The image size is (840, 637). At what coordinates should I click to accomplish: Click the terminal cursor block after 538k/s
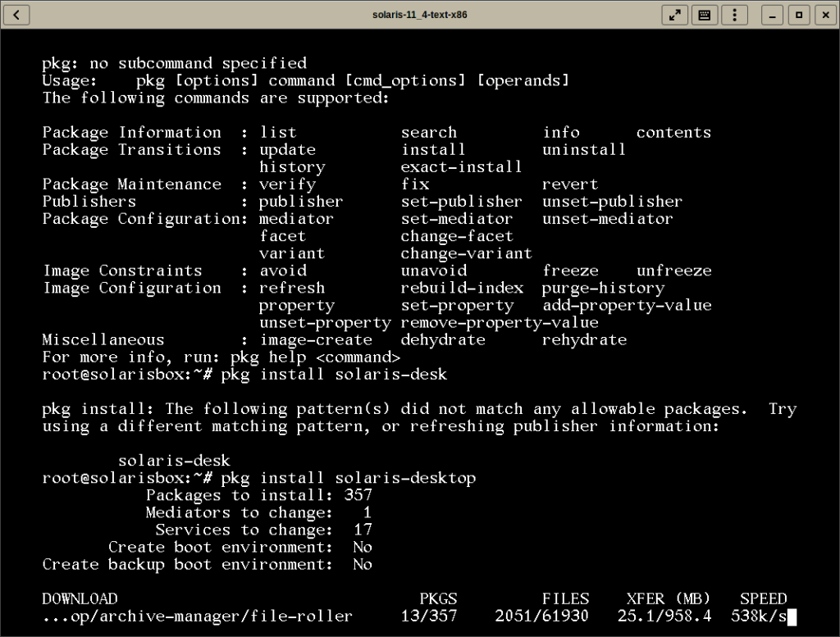coord(792,617)
